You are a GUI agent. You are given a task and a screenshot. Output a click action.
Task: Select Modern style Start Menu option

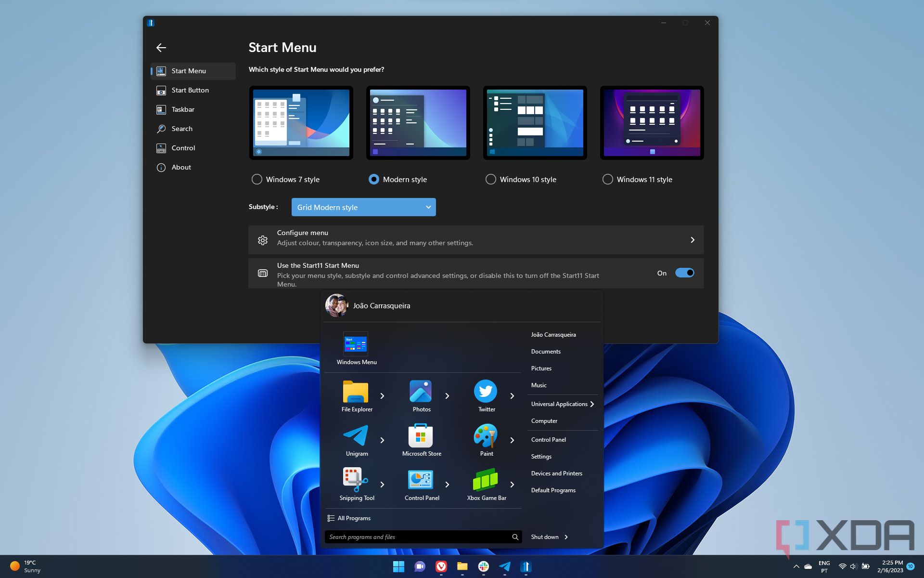372,179
